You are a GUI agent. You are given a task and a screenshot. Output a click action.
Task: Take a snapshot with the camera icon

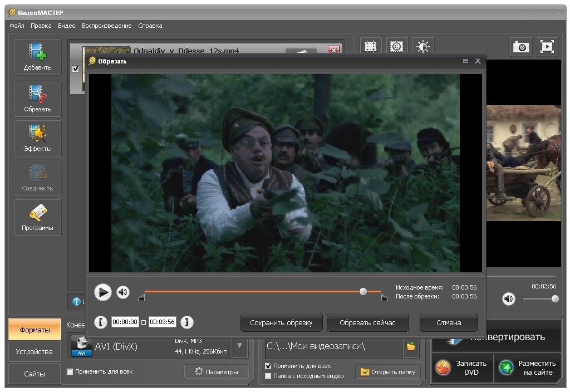point(522,47)
